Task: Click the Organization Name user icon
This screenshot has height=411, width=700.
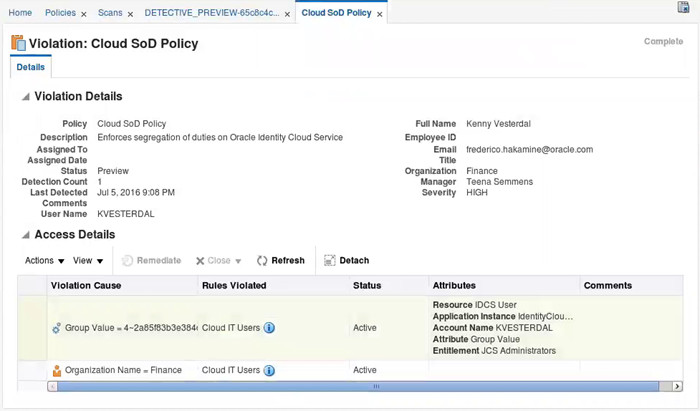Action: tap(57, 370)
